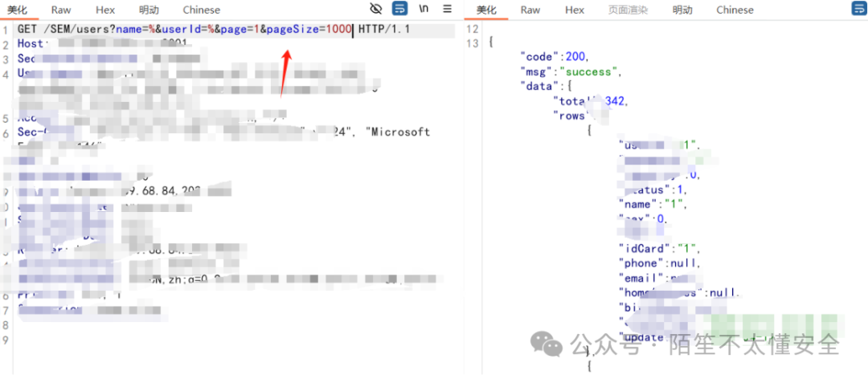Select the 美化 tab in request pane

pos(16,10)
